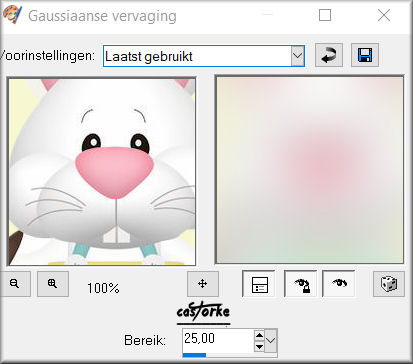Open the Bereik value slider dropdown arrow
Image resolution: width=413 pixels, height=364 pixels.
click(271, 341)
